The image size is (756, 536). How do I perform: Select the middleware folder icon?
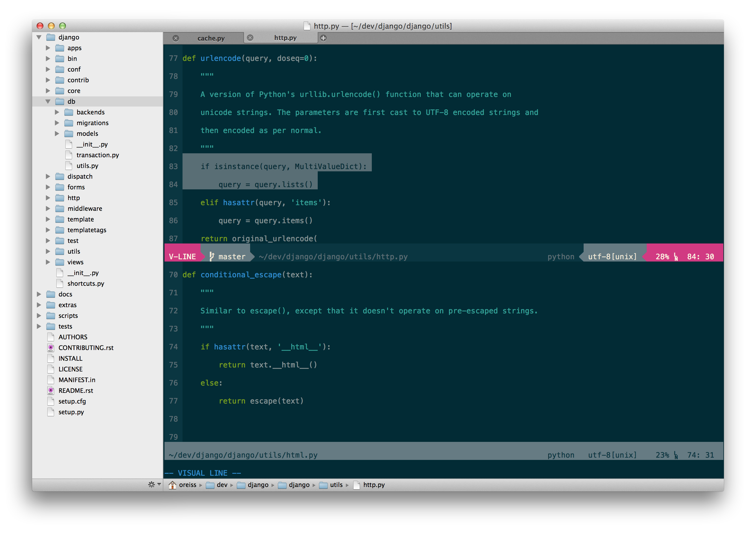[60, 209]
